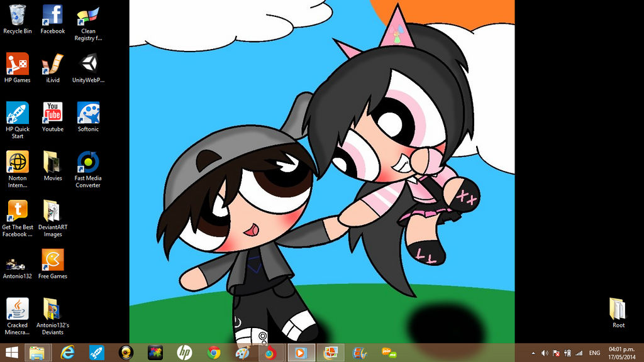
Task: Select Get The Best Facebook shortcut
Action: (x=17, y=218)
